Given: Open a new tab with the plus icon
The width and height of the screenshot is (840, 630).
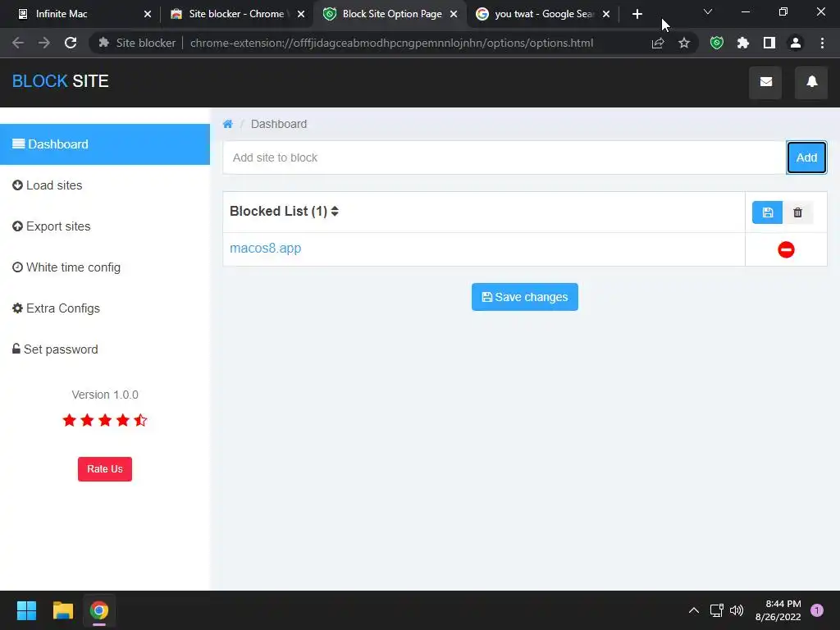Looking at the screenshot, I should [x=637, y=14].
